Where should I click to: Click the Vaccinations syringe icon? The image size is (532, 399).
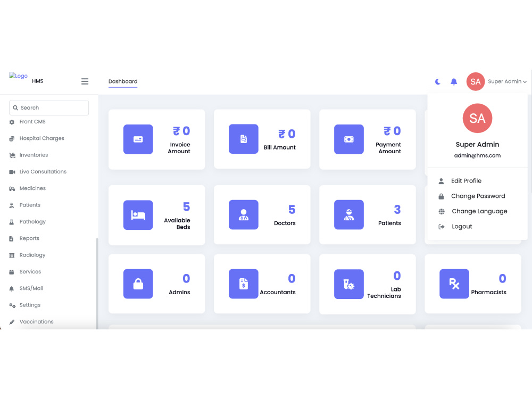12,322
